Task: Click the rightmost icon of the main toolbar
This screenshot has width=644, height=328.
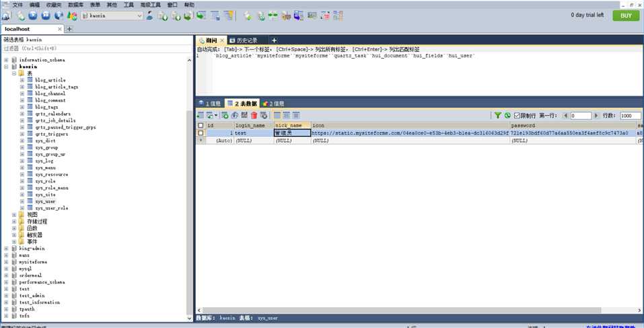Action: tap(338, 15)
